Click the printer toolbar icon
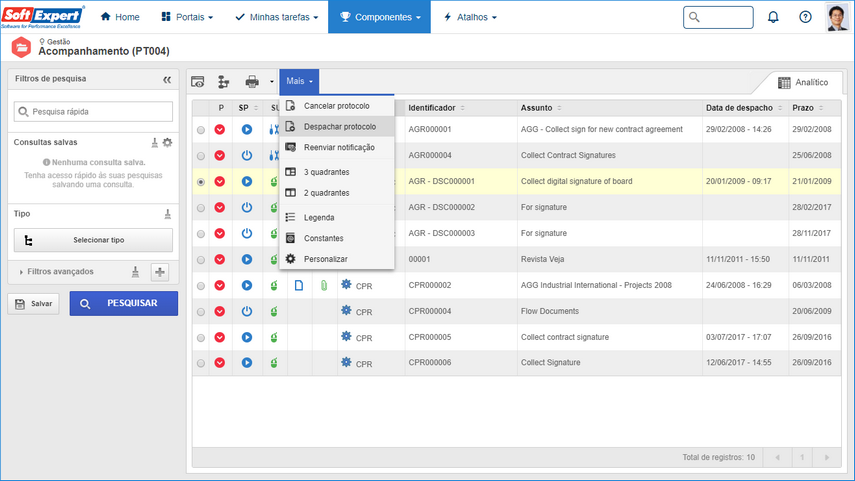855x481 pixels. tap(252, 82)
